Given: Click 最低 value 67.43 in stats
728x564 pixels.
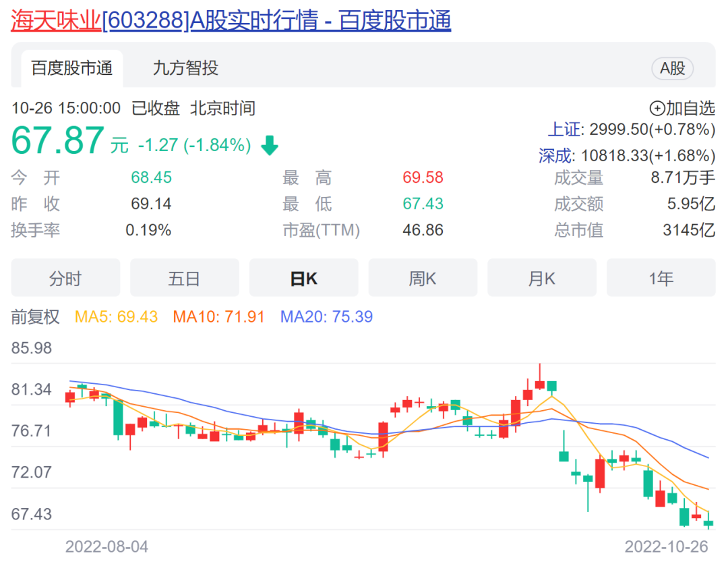Looking at the screenshot, I should click(423, 204).
